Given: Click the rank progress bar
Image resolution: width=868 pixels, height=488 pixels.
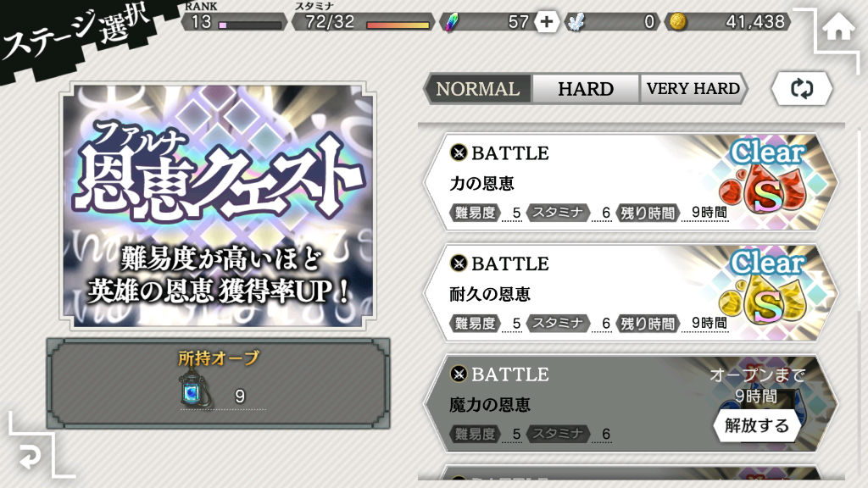Looking at the screenshot, I should 250,25.
